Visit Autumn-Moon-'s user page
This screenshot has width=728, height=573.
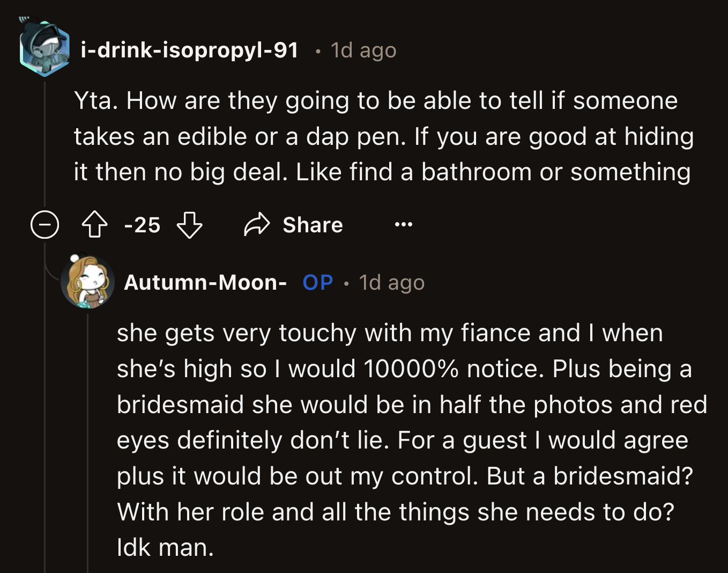click(x=206, y=282)
